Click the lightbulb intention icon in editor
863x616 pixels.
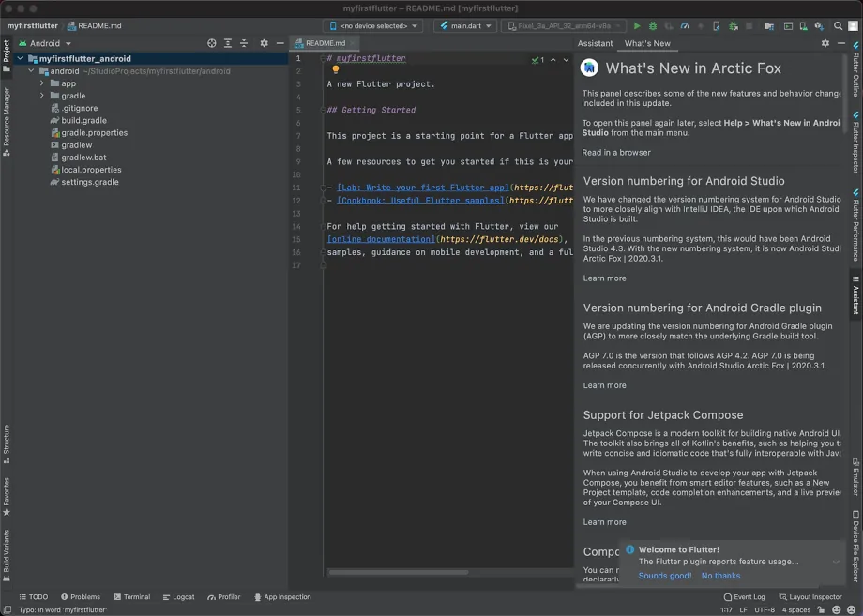[335, 69]
